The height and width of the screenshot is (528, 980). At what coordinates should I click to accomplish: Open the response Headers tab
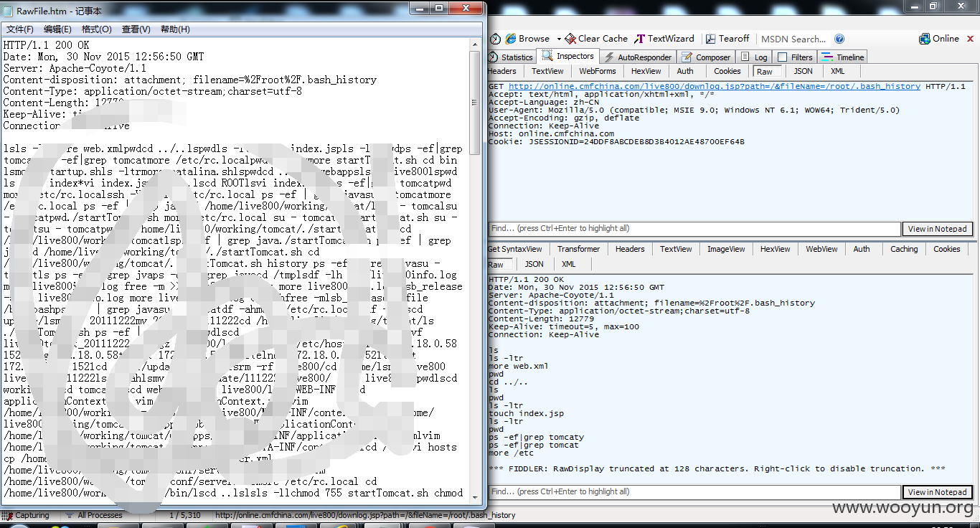coord(630,249)
